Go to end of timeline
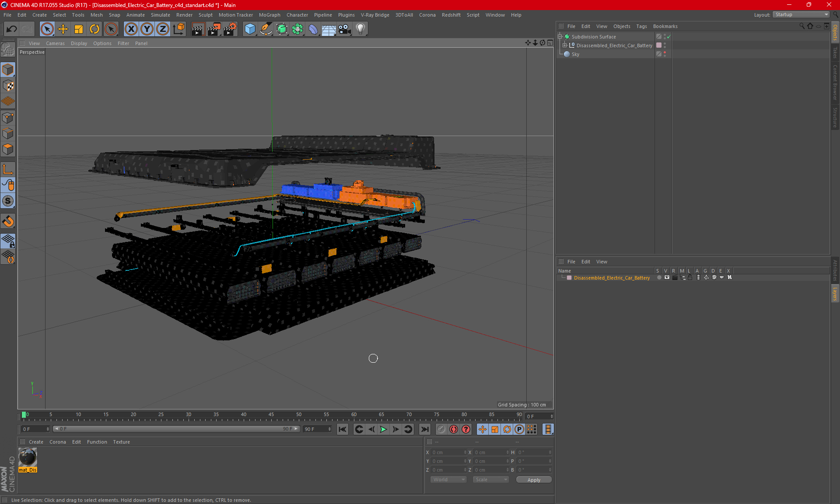 click(x=424, y=429)
